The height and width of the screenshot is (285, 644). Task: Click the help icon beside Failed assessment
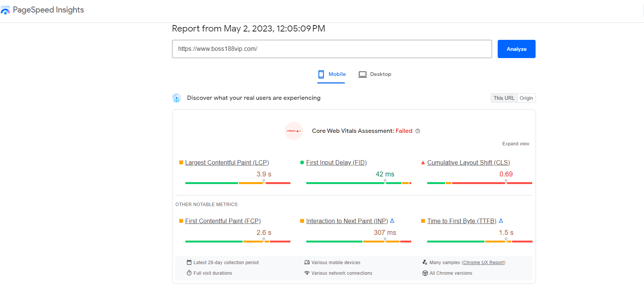tap(418, 131)
